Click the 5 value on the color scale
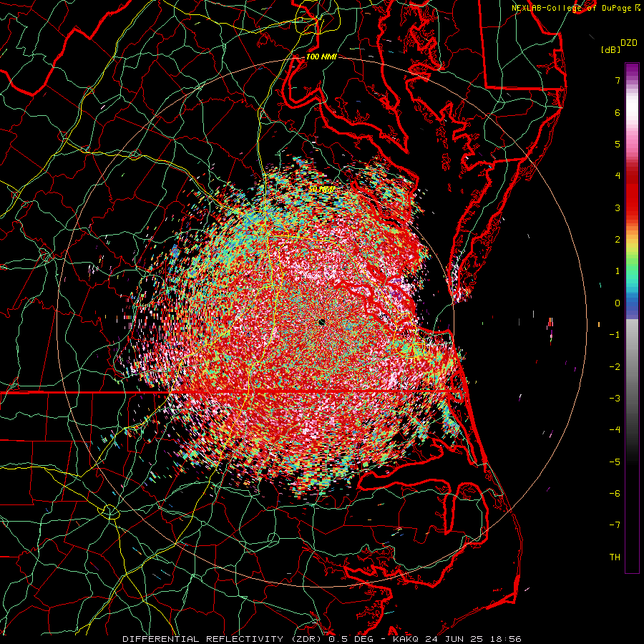 tap(618, 144)
